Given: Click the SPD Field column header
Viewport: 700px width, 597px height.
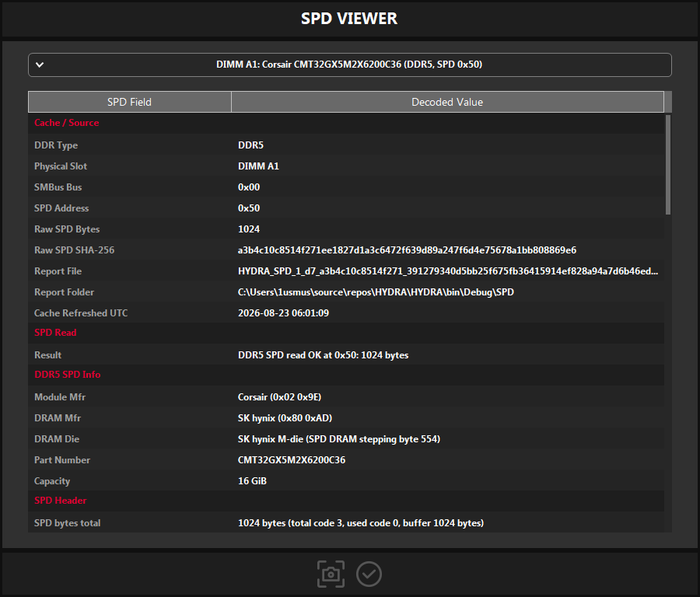Looking at the screenshot, I should tap(129, 102).
